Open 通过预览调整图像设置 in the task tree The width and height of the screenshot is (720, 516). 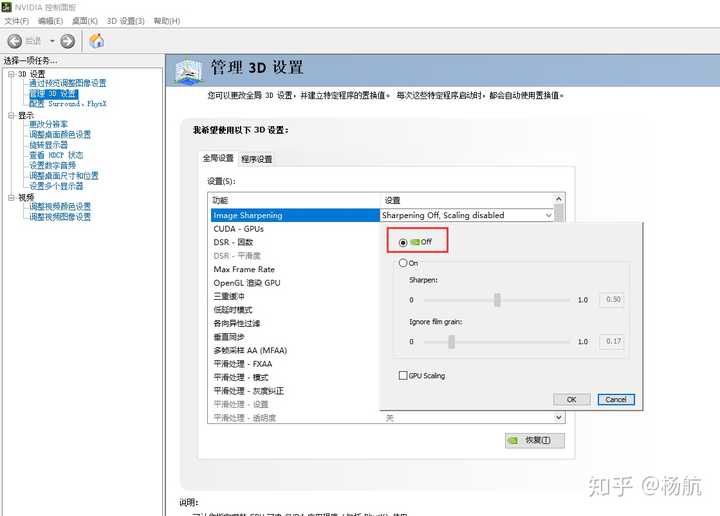68,83
